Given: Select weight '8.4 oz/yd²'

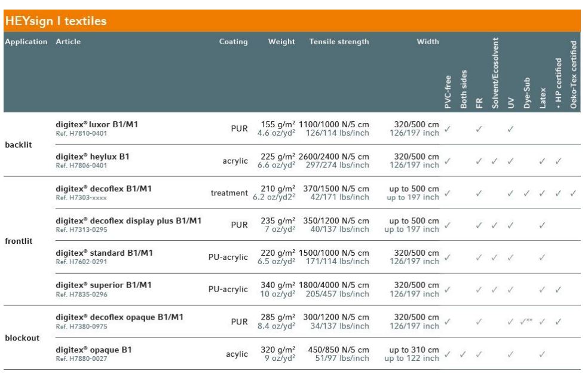Looking at the screenshot, I should click(277, 326).
